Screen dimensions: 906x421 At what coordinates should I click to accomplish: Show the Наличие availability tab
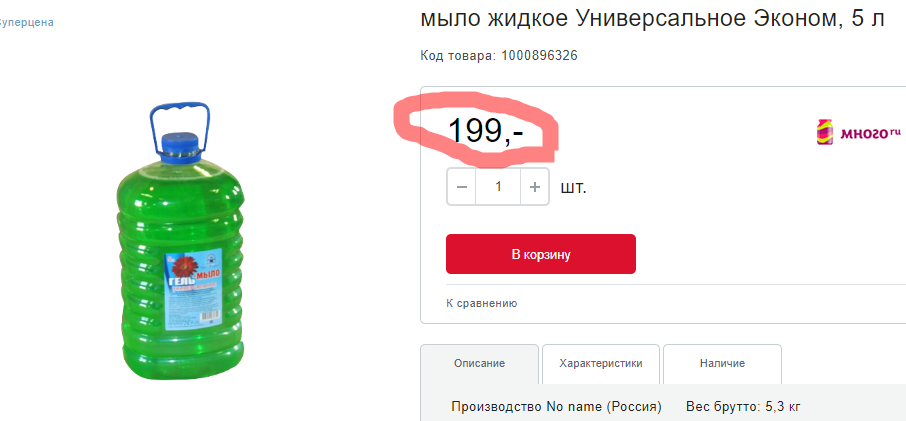pyautogui.click(x=721, y=364)
